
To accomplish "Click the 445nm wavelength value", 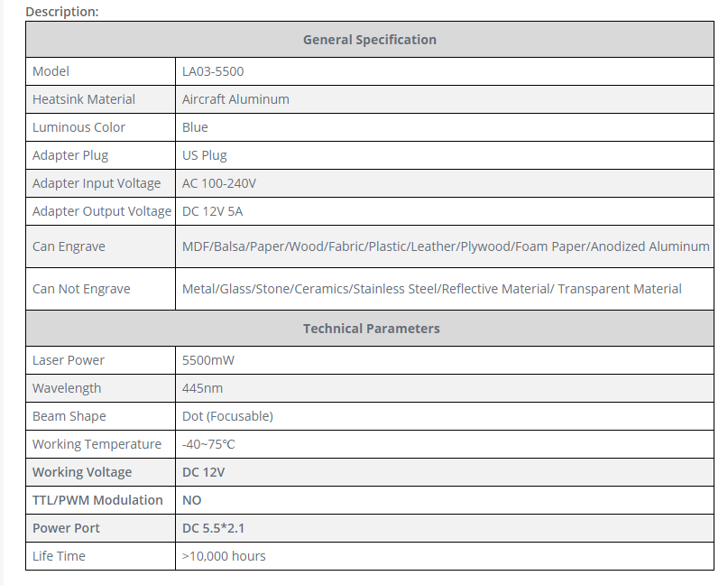I will 202,388.
